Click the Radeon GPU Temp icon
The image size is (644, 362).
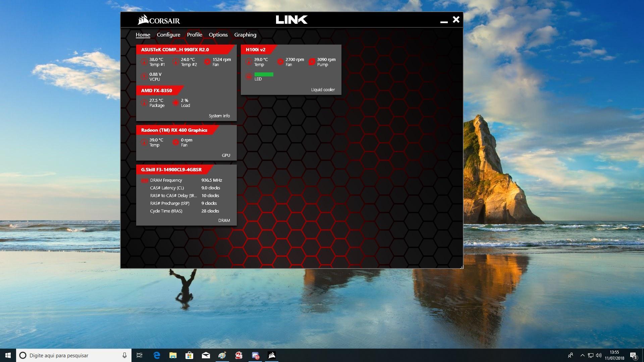(x=144, y=142)
